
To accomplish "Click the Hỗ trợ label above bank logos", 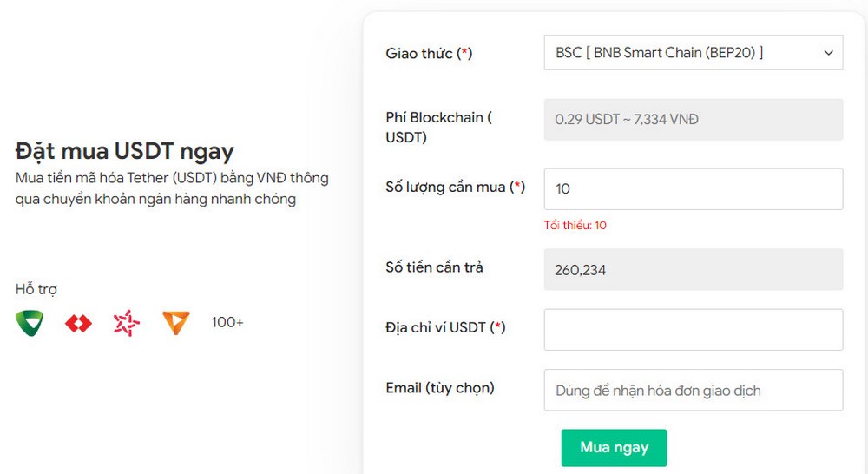I will (x=36, y=289).
